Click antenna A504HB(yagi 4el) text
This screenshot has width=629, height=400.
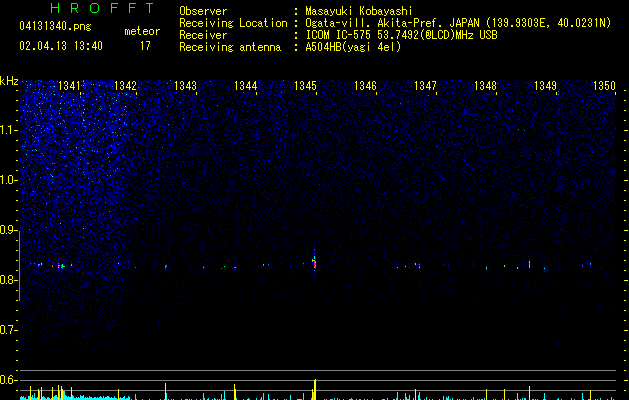pos(353,47)
